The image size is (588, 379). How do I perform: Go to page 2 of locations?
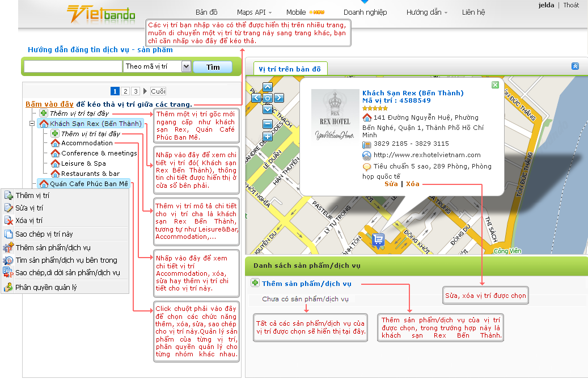(126, 91)
